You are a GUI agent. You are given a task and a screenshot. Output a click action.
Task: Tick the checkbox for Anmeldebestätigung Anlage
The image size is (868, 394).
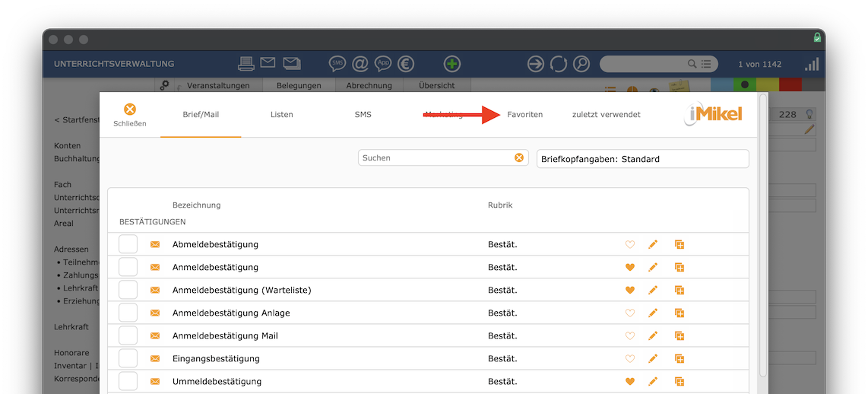128,313
